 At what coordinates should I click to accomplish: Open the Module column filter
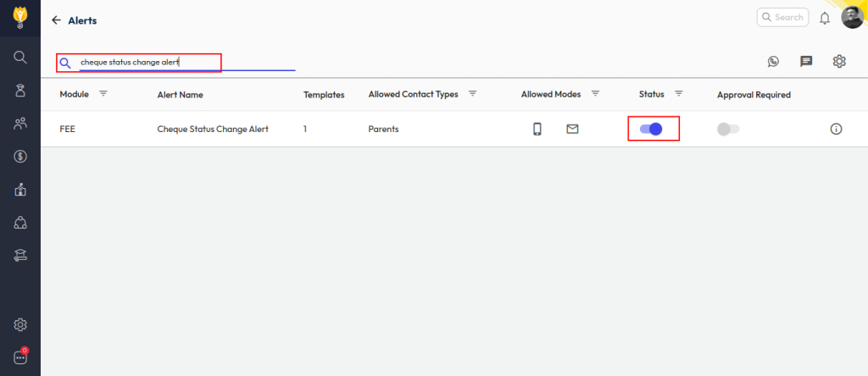click(103, 93)
